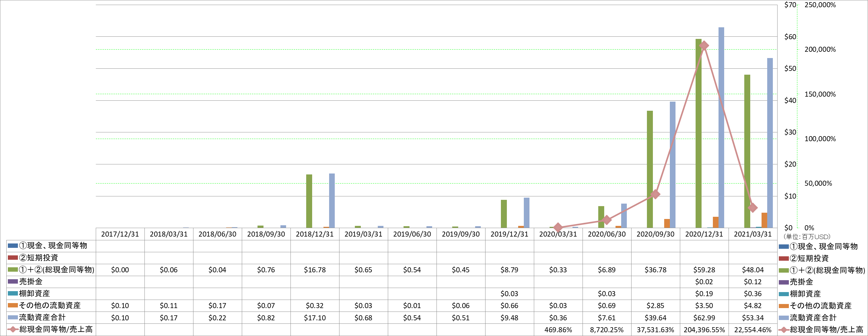
Task: Click the 250,000% axis label
Action: tap(820, 5)
